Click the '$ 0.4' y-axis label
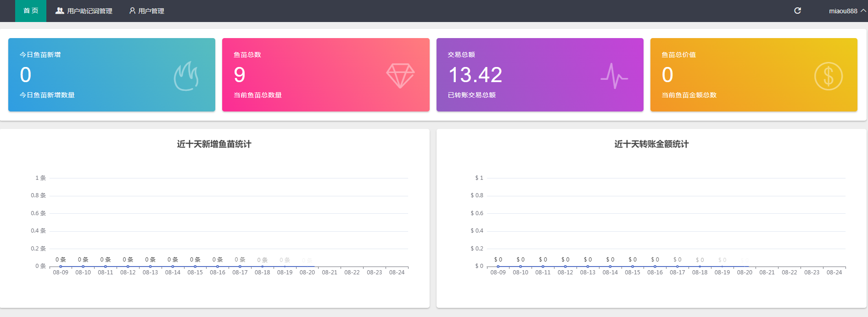 click(476, 231)
